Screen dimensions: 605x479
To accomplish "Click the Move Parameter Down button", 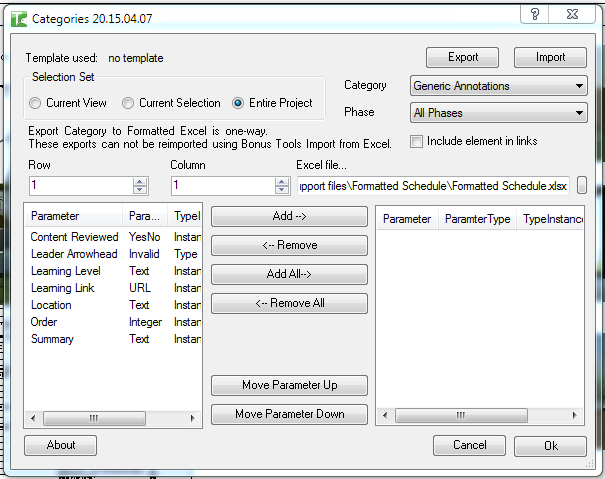I will [289, 414].
